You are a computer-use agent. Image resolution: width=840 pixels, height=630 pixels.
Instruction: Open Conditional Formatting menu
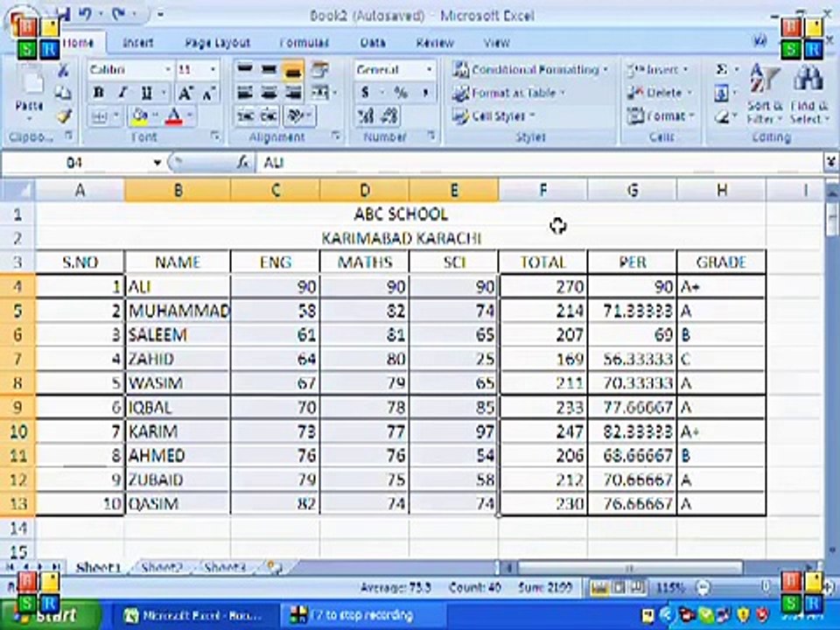(x=530, y=70)
